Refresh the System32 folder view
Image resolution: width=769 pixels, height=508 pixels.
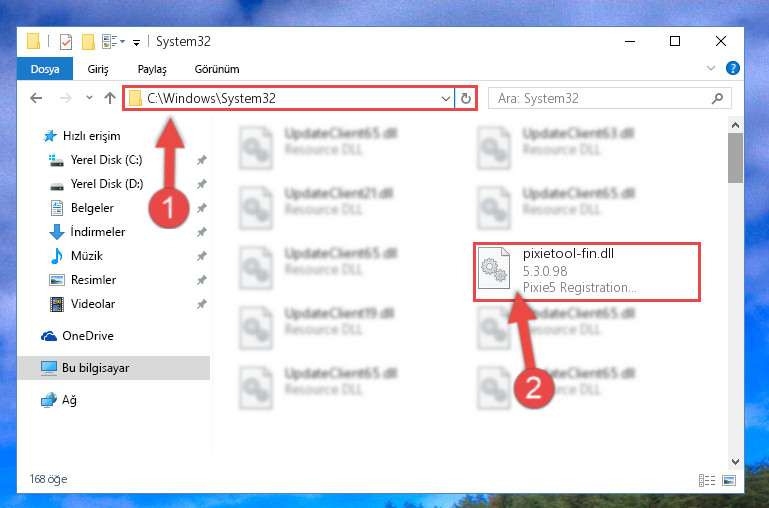(465, 99)
